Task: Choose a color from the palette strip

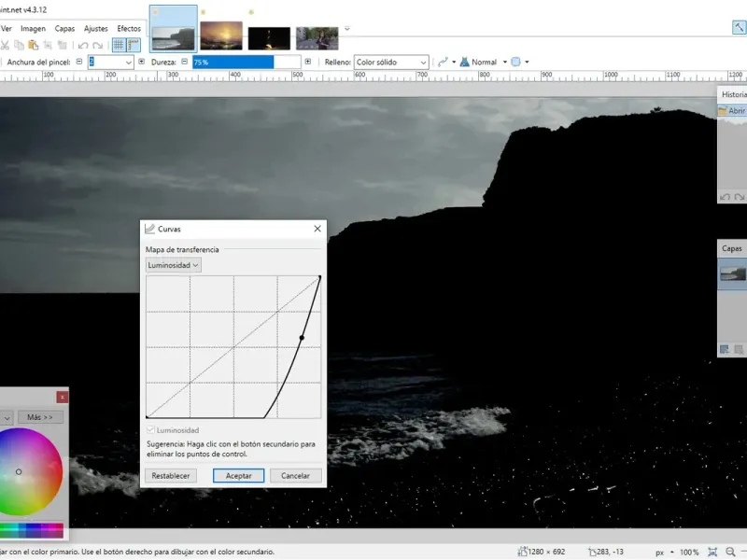Action: point(32,530)
